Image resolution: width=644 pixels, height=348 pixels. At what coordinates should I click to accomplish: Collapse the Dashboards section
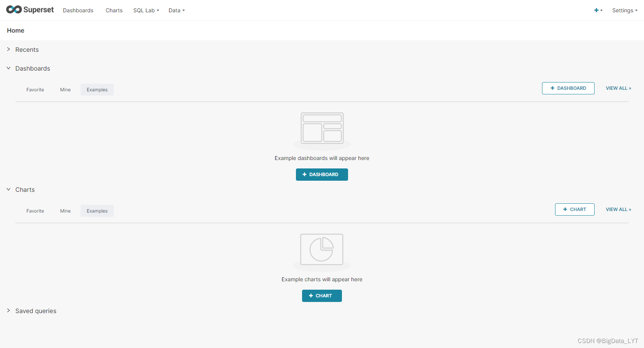pyautogui.click(x=8, y=68)
